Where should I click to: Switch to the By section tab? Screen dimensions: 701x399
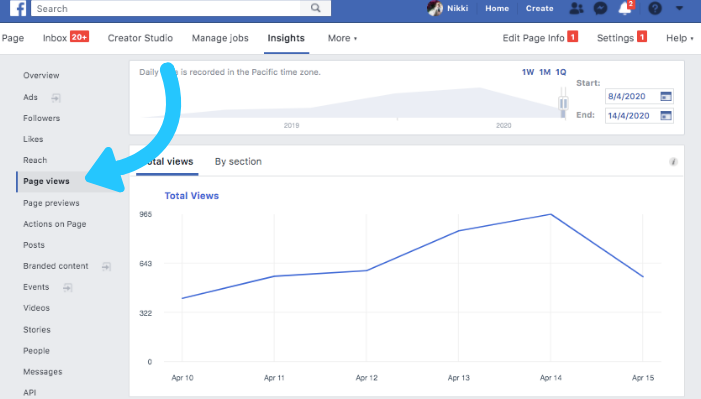238,161
